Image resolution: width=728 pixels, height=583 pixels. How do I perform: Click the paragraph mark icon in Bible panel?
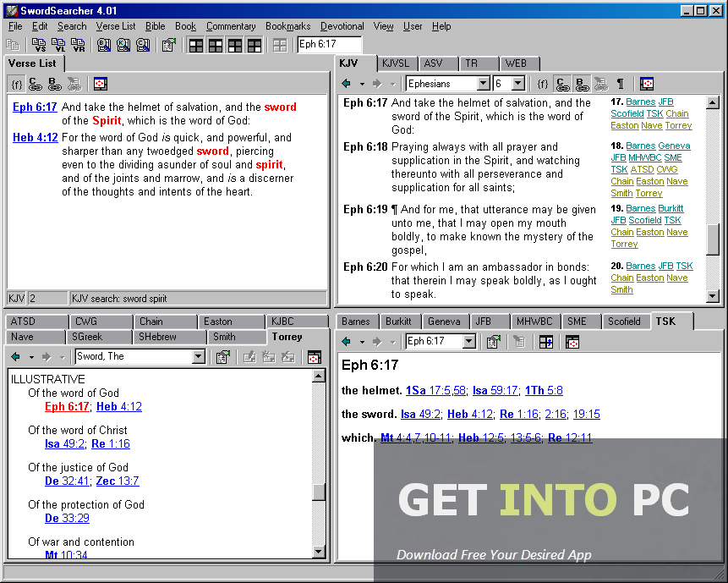(621, 84)
